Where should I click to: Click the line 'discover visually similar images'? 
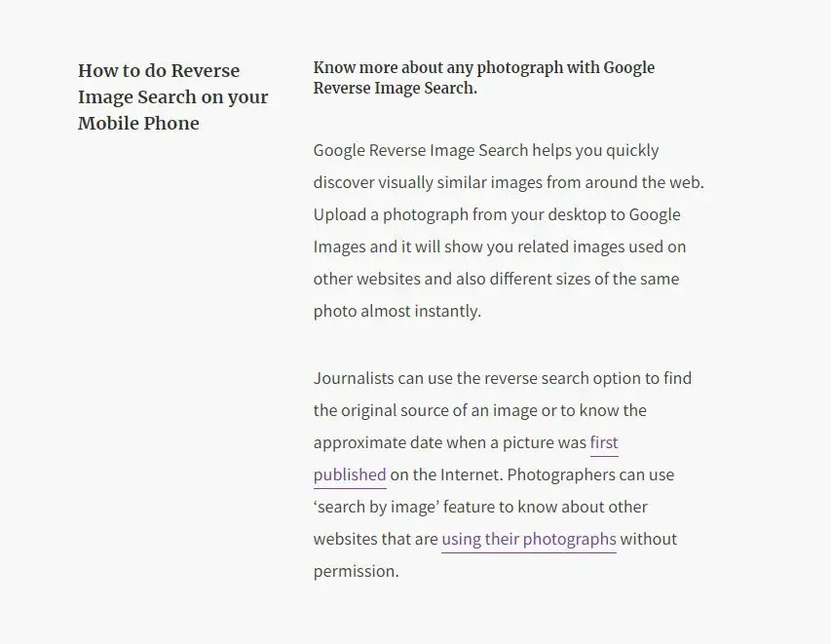pos(509,182)
